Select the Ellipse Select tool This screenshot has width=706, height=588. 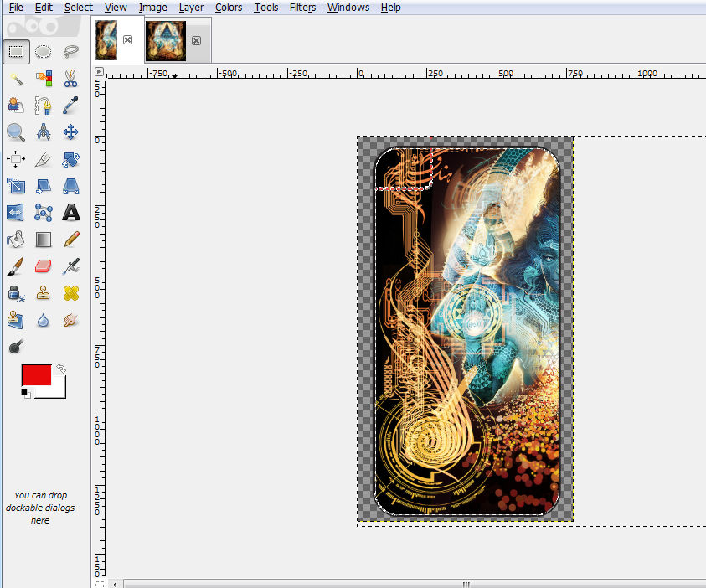pos(44,52)
